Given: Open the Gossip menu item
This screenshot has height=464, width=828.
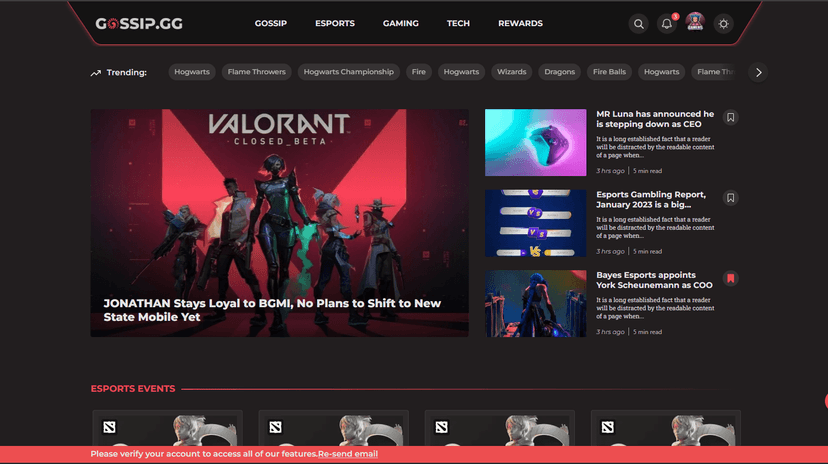Looking at the screenshot, I should 271,23.
